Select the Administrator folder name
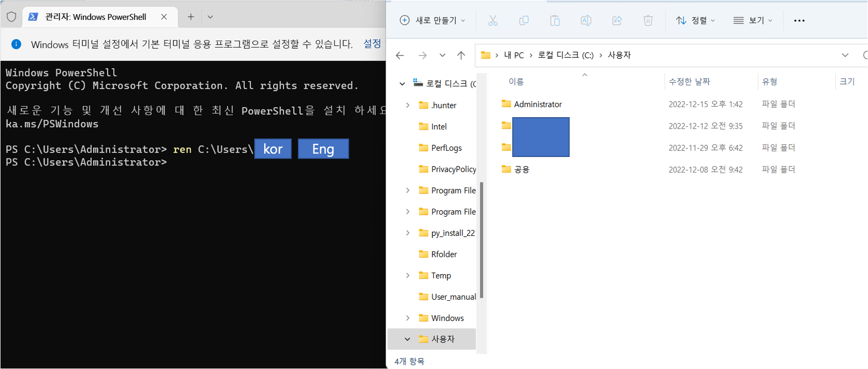The image size is (868, 369). coord(538,104)
